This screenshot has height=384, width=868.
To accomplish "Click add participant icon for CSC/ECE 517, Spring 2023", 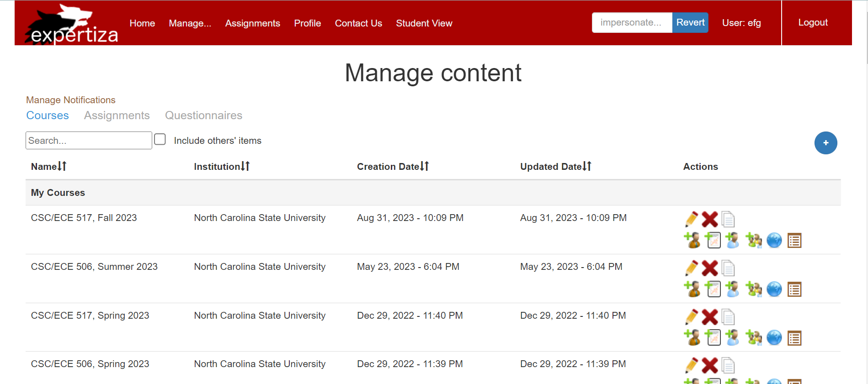I will pyautogui.click(x=732, y=338).
